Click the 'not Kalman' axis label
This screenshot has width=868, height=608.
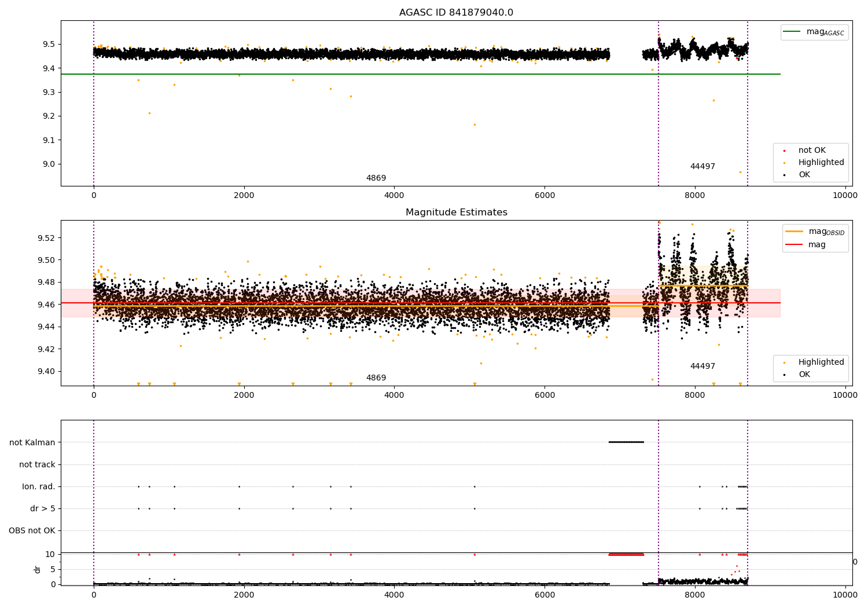pos(32,442)
